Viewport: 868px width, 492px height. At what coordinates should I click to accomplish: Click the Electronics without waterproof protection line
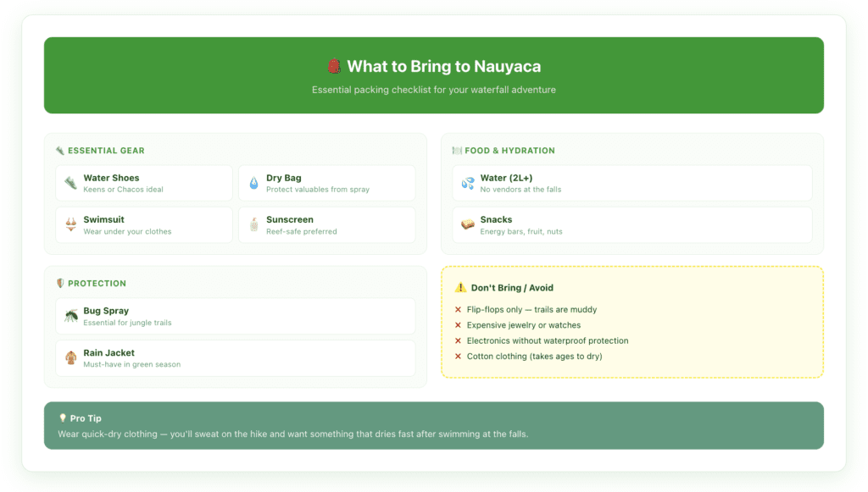548,341
